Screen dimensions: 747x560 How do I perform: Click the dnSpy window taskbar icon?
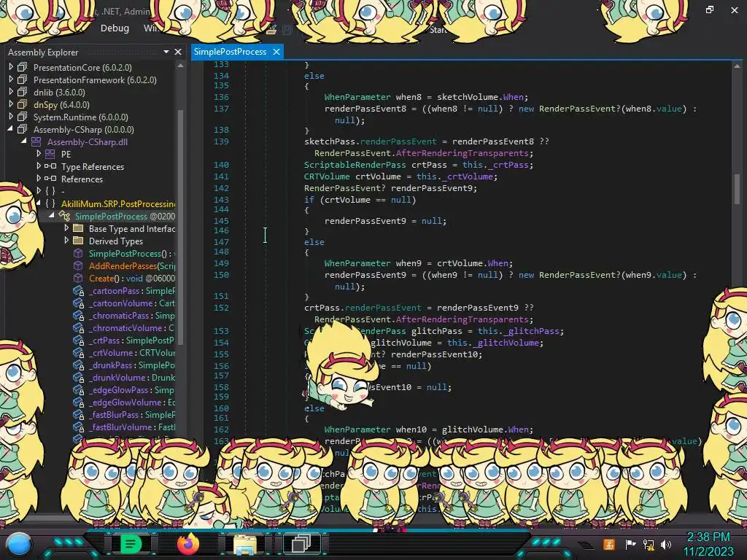[301, 543]
